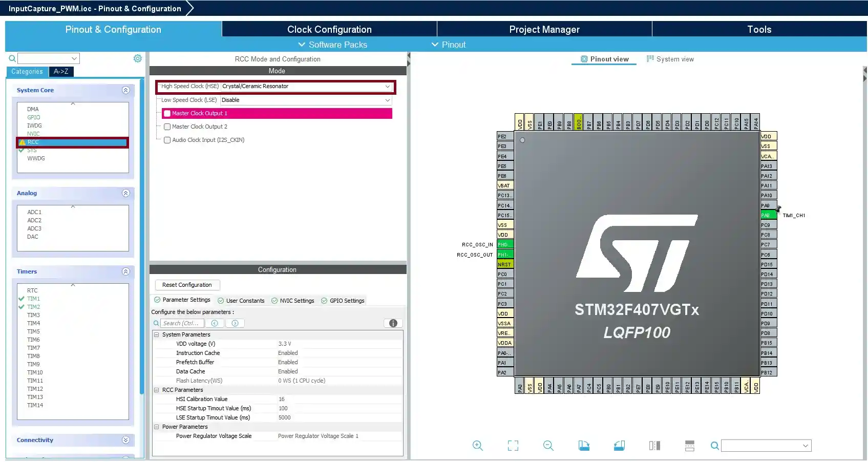
Task: Collapse the System Parameters group
Action: pyautogui.click(x=157, y=334)
